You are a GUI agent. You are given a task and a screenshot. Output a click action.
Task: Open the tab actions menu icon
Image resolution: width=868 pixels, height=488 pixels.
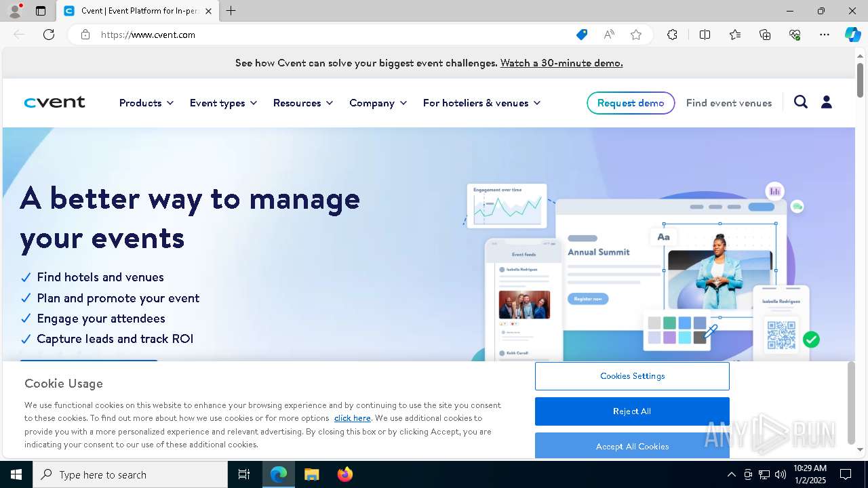(x=41, y=11)
